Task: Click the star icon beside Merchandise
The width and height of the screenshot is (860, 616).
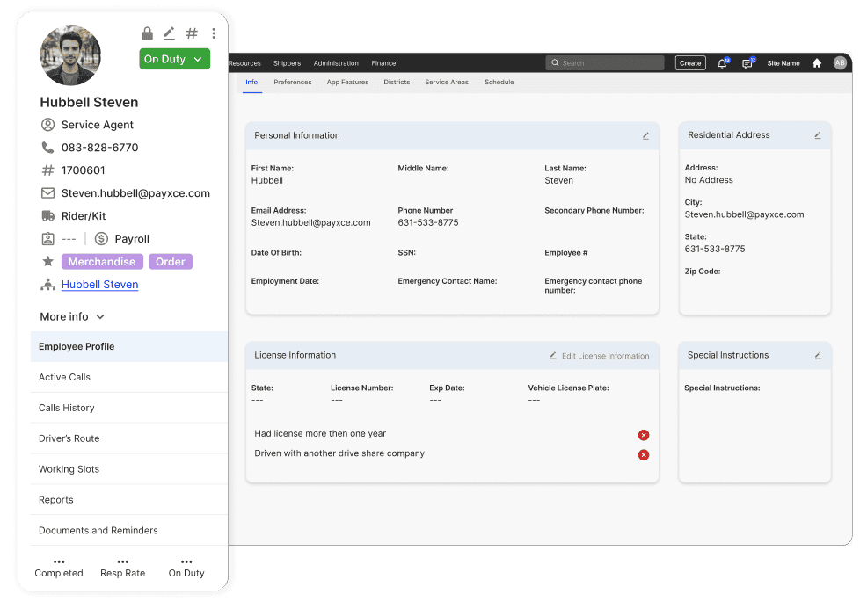Action: (x=48, y=261)
